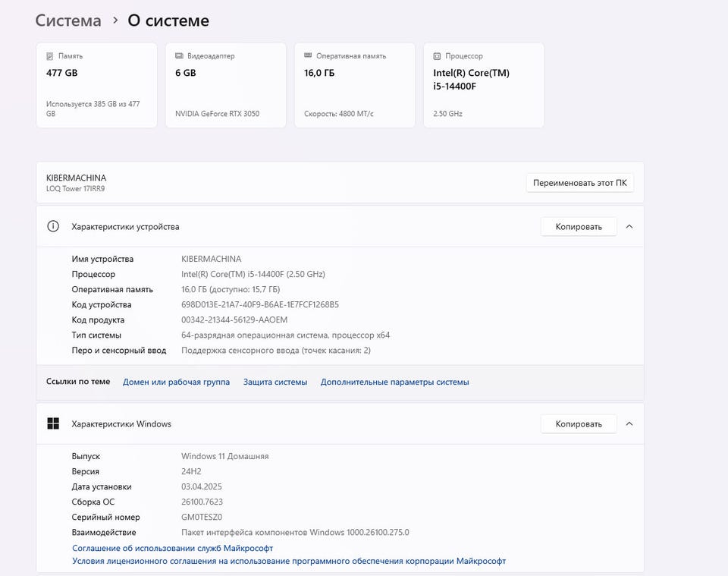Click the video adapter icon in Видеоадаптер card

(179, 56)
